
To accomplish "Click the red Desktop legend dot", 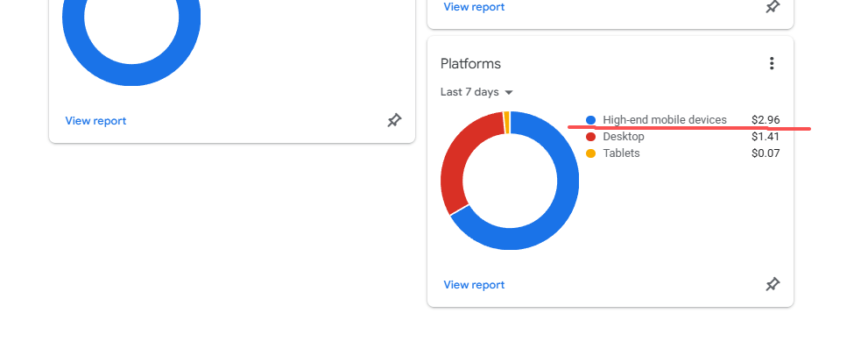I will click(590, 137).
